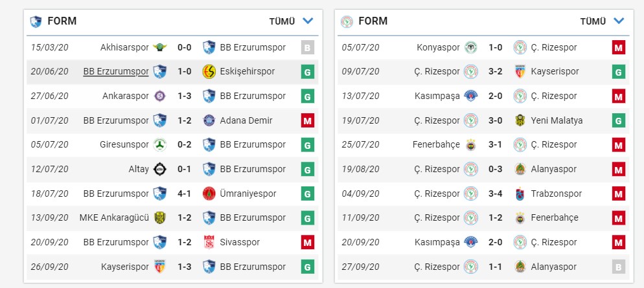Click the Kayserispor logo on 26/09/20 row

tap(159, 266)
